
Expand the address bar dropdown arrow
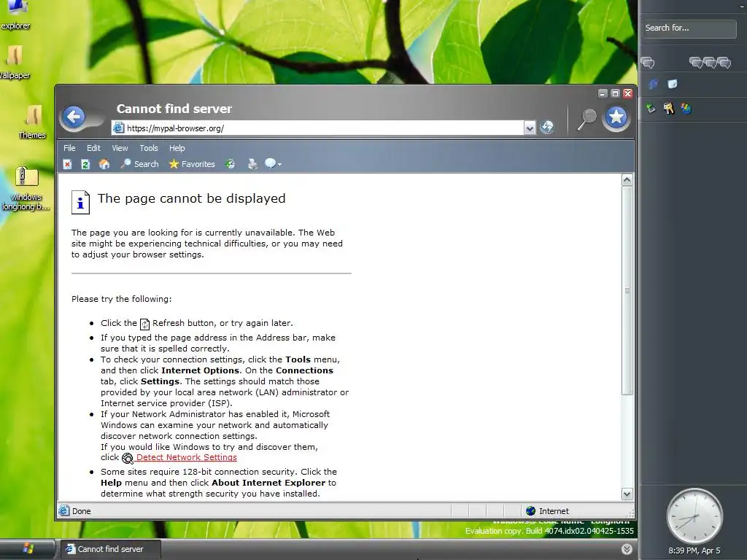[530, 128]
